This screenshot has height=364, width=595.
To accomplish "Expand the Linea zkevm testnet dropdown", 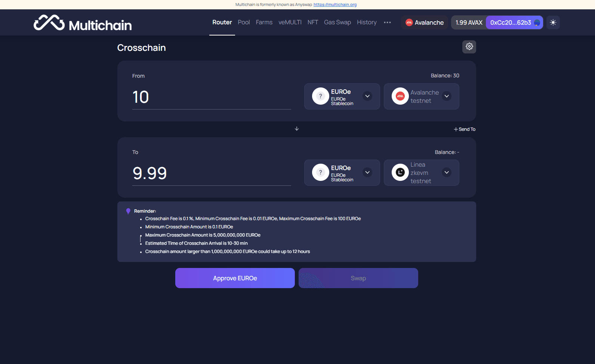I will click(447, 173).
